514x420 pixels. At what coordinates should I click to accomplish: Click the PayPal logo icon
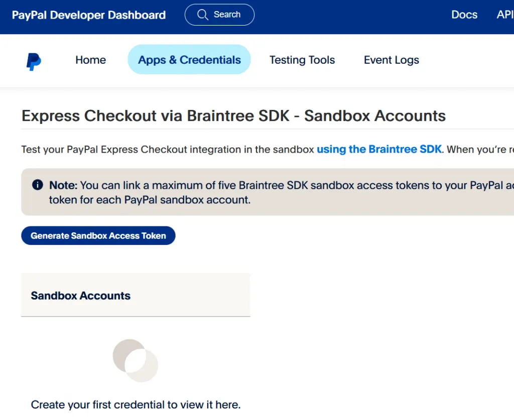coord(34,61)
